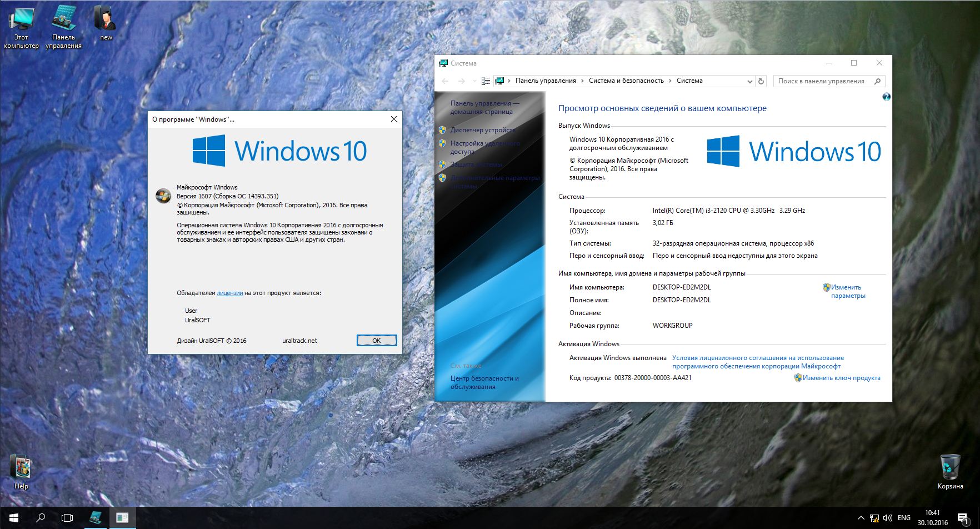This screenshot has width=980, height=529.
Task: Click the WORKGROUP value text
Action: 672,326
